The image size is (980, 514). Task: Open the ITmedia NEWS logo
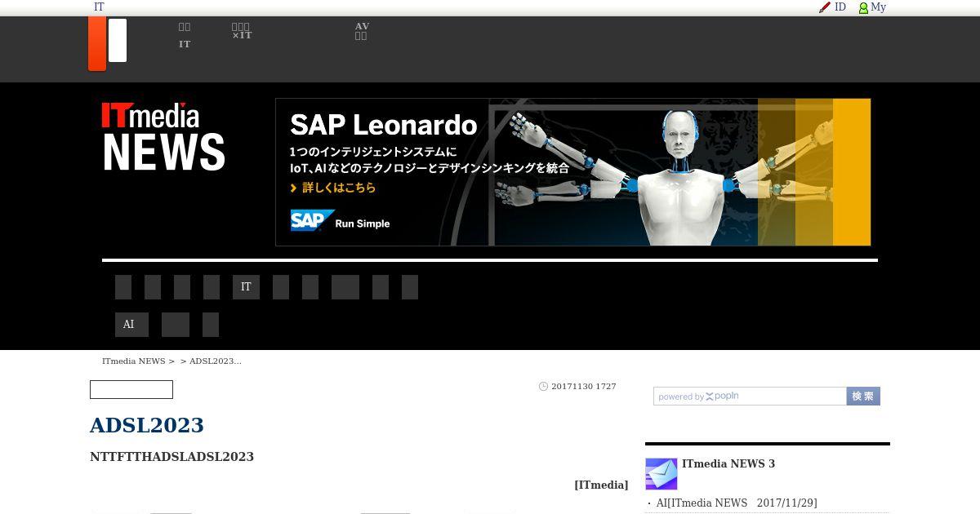pyautogui.click(x=163, y=136)
